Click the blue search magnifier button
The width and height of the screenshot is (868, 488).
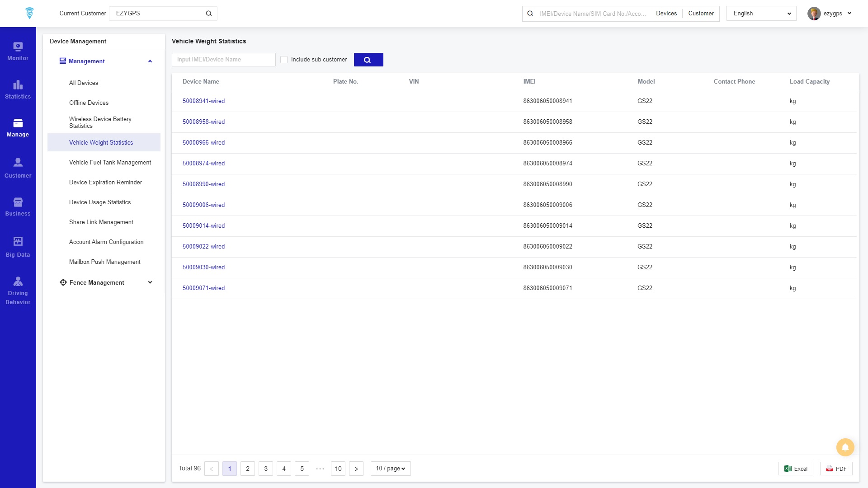(x=368, y=60)
